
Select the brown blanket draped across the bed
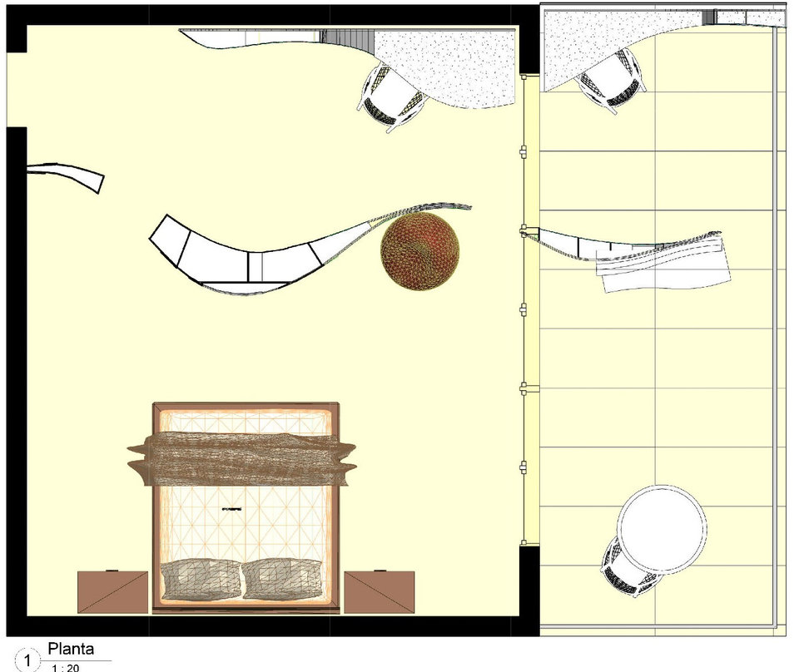pyautogui.click(x=241, y=458)
